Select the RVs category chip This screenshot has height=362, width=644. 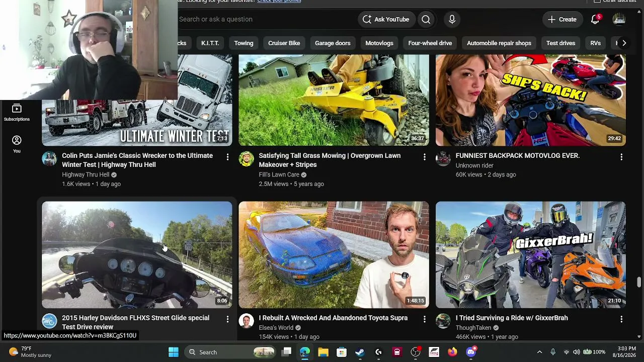[595, 43]
